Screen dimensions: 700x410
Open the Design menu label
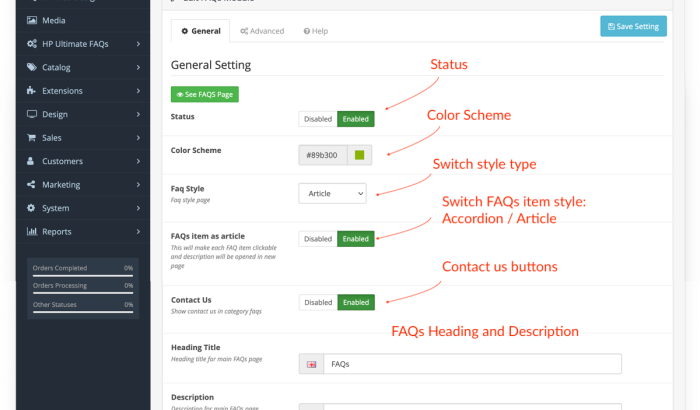(x=55, y=114)
